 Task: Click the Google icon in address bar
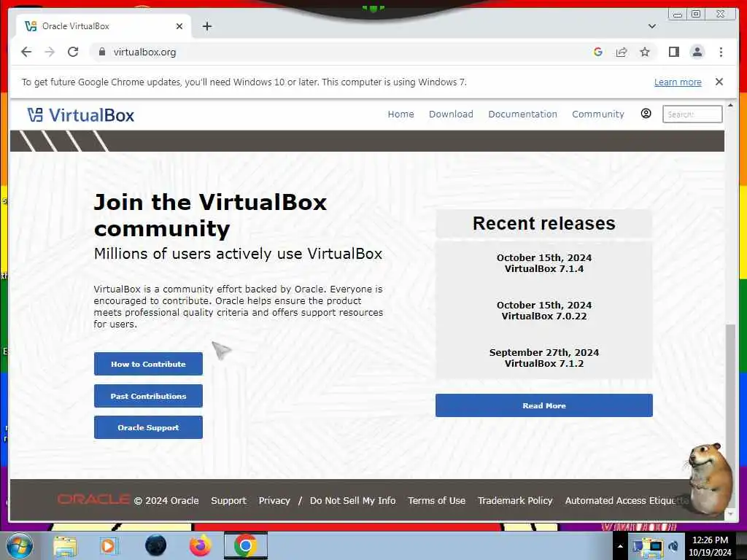[598, 52]
